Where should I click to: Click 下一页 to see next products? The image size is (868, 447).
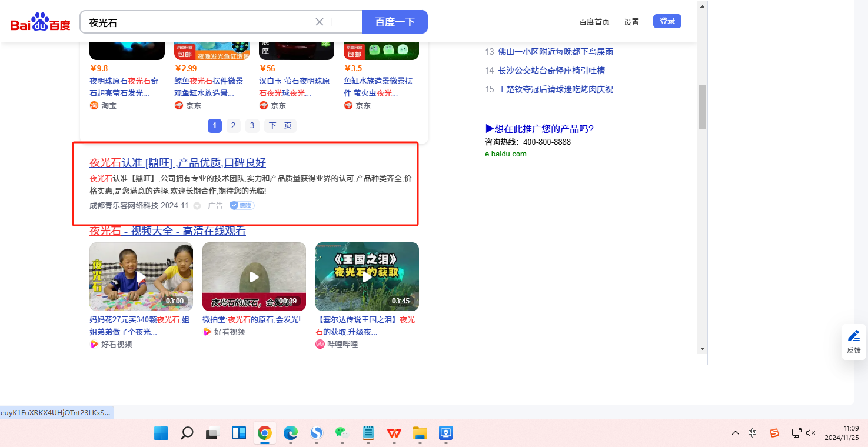pos(280,125)
